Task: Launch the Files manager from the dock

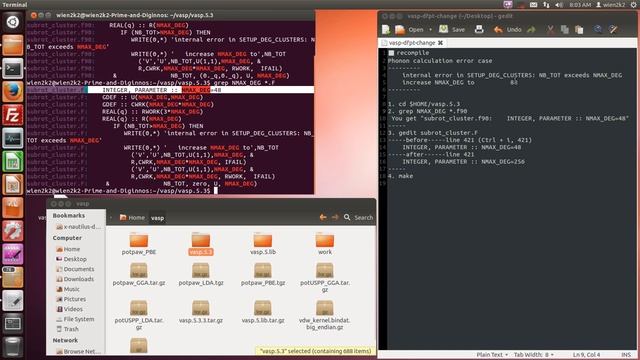Action: click(13, 45)
